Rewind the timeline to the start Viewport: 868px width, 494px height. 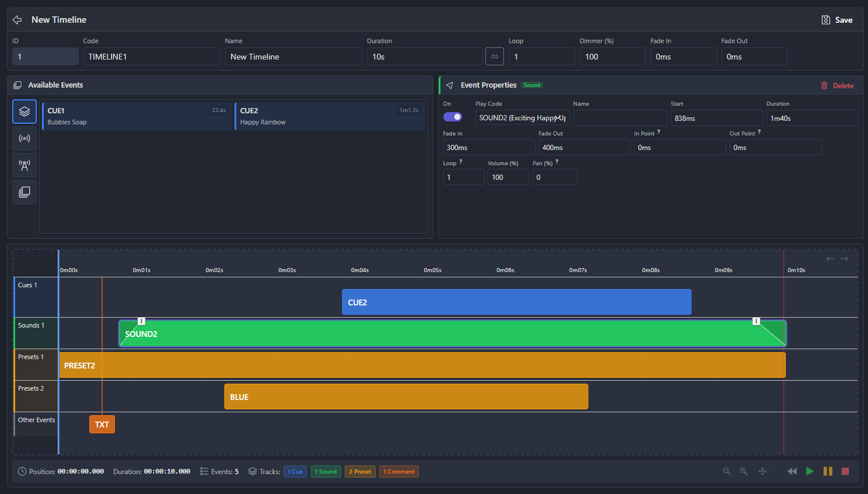(x=792, y=471)
